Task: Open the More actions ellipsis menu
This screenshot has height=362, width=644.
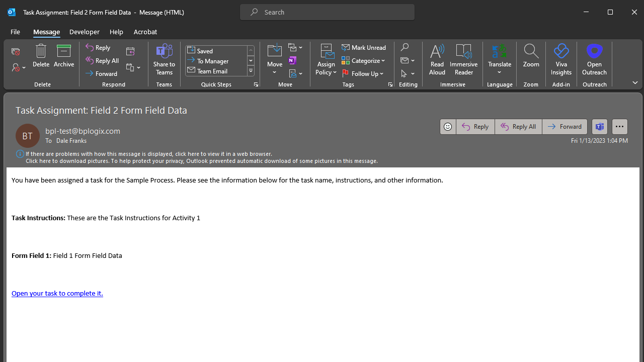Action: 620,127
